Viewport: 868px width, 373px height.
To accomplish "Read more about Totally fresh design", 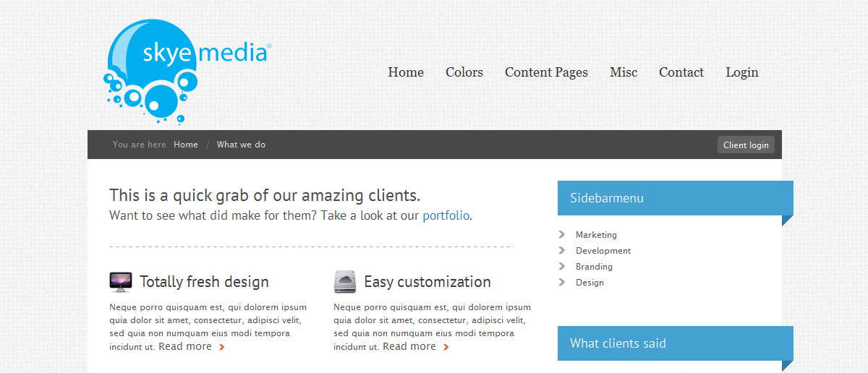I will point(185,346).
